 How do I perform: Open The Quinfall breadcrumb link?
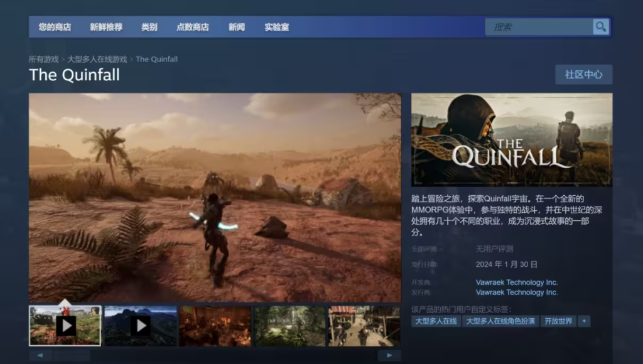(156, 59)
